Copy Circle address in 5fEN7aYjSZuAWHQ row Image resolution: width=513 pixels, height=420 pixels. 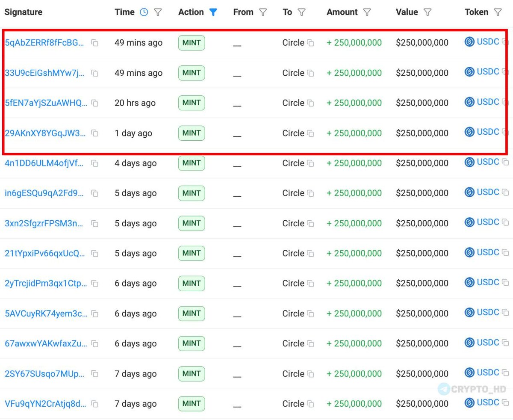[311, 103]
